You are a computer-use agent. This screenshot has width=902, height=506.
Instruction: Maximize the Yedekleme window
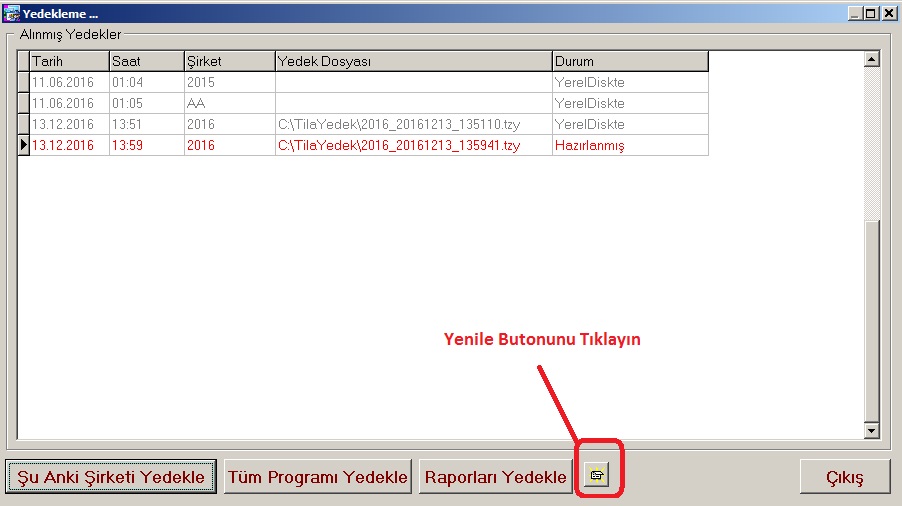pos(871,13)
